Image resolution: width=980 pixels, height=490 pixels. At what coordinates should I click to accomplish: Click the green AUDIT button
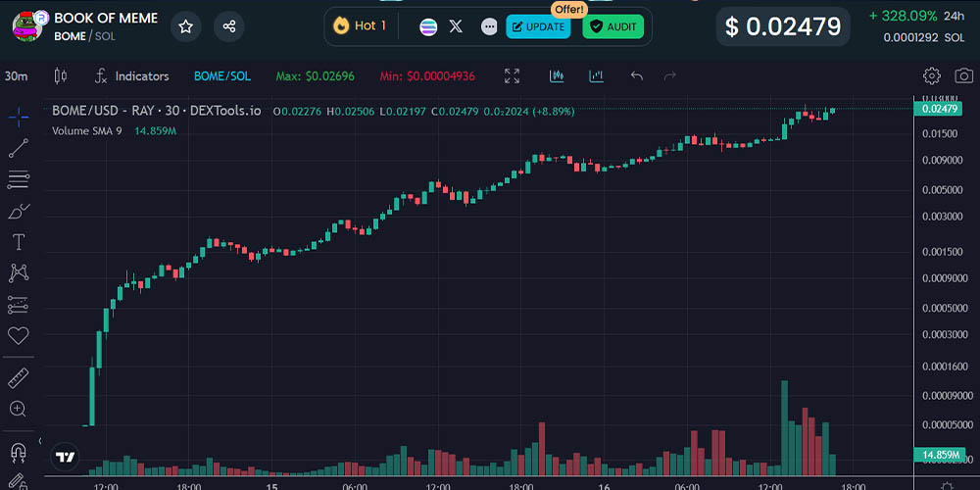[x=612, y=26]
